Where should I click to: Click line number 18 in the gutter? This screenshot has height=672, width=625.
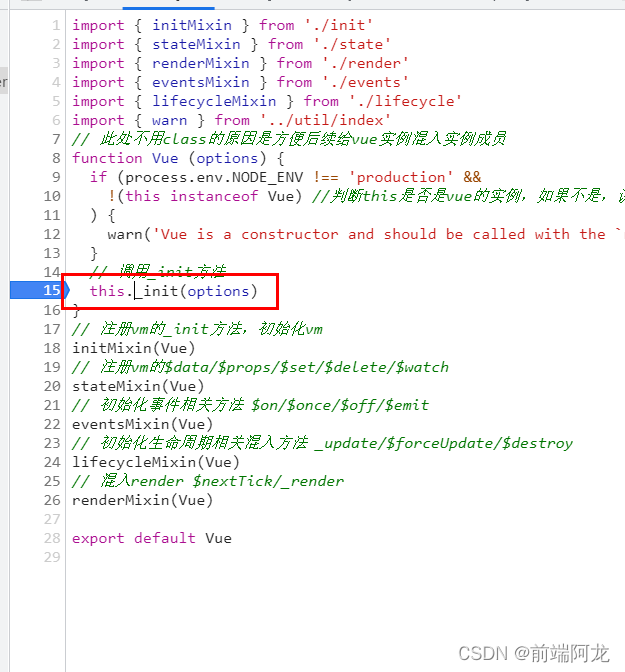tap(52, 348)
